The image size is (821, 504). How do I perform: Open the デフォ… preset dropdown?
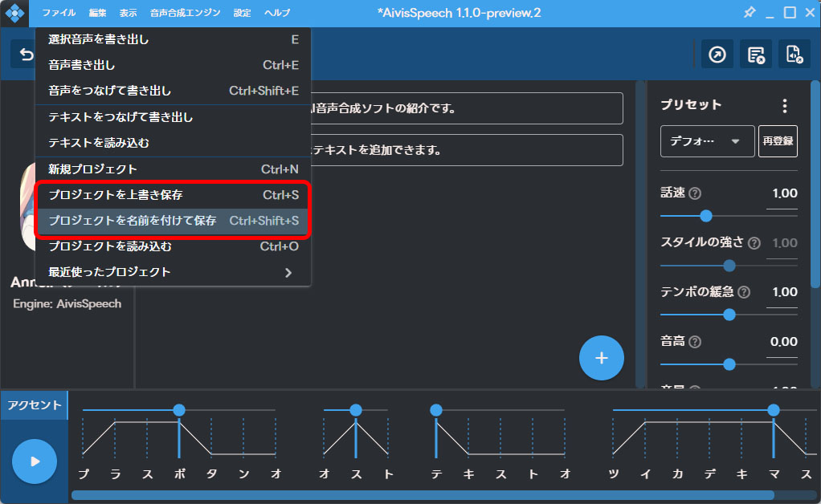(707, 141)
